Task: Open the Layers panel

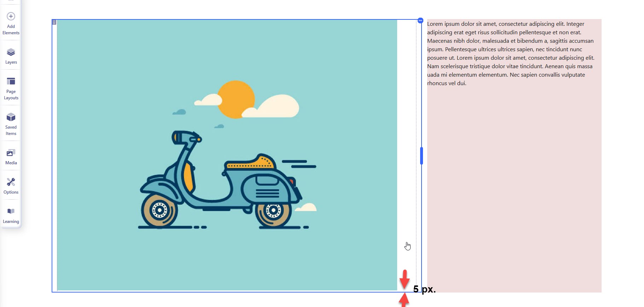Action: tap(11, 56)
